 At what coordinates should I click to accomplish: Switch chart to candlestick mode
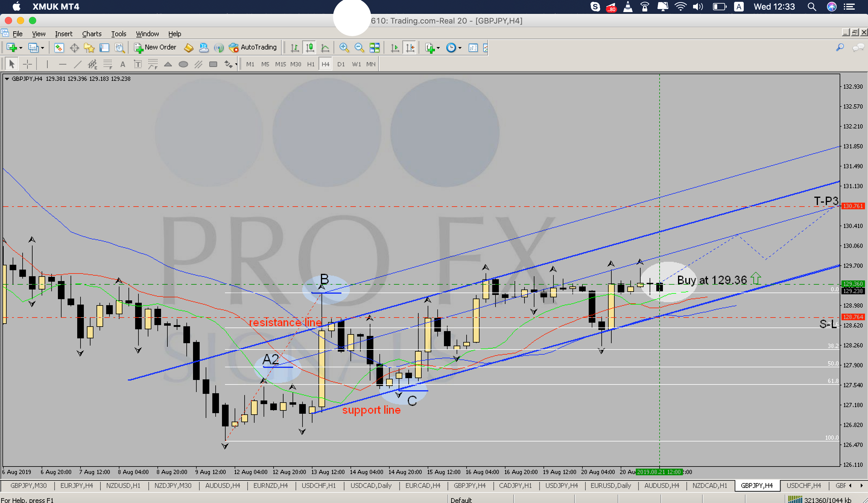point(310,48)
